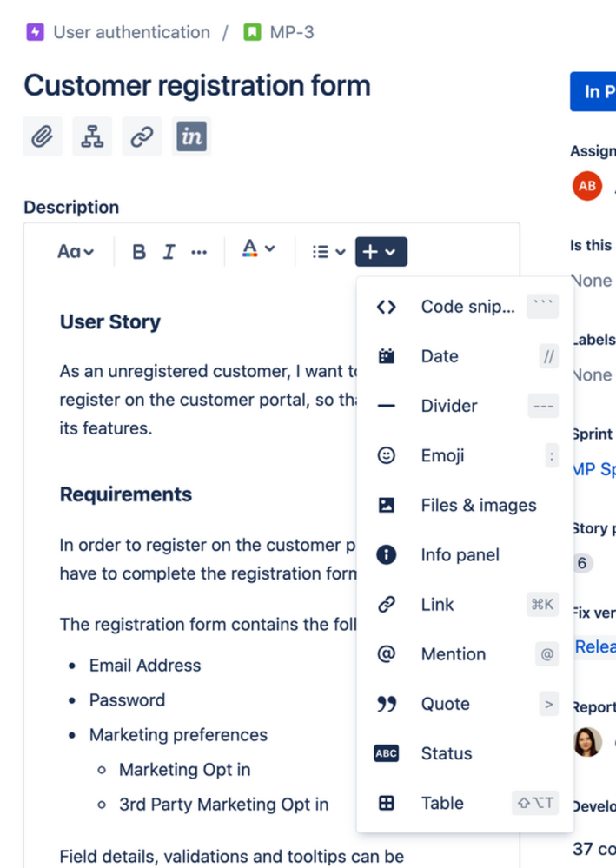Click the Marketing Opt in sub-bullet
616x868 pixels.
(185, 770)
